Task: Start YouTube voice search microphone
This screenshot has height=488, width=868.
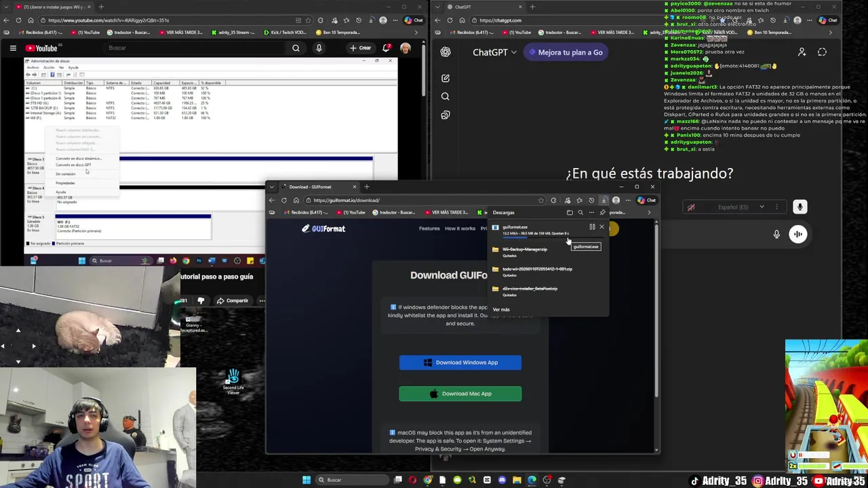Action: tap(319, 48)
